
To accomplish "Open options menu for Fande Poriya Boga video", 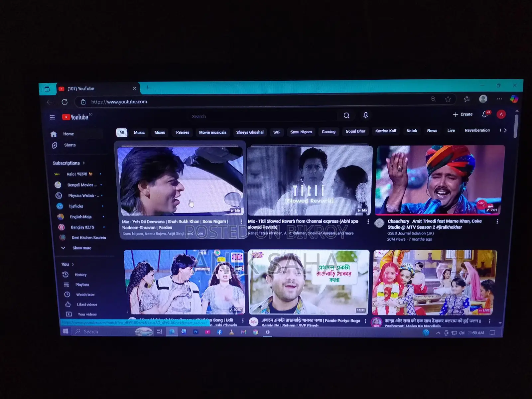I will (x=366, y=321).
